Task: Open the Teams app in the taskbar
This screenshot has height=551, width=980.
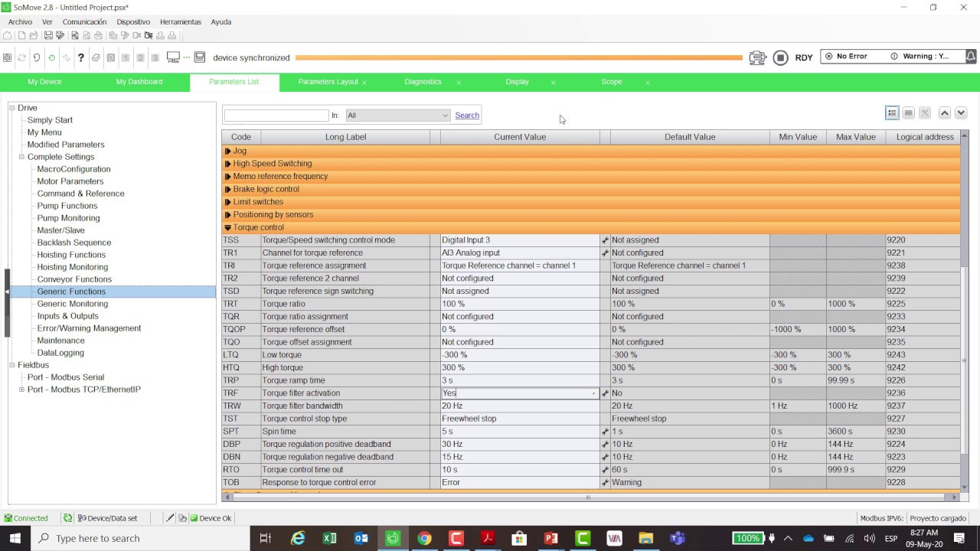Action: [x=677, y=538]
